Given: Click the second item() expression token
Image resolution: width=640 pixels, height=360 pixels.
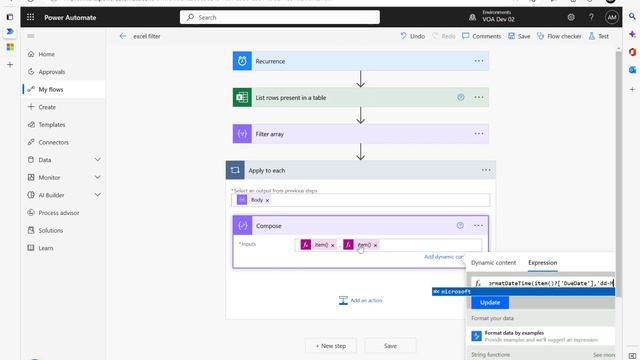Looking at the screenshot, I should pyautogui.click(x=360, y=245).
